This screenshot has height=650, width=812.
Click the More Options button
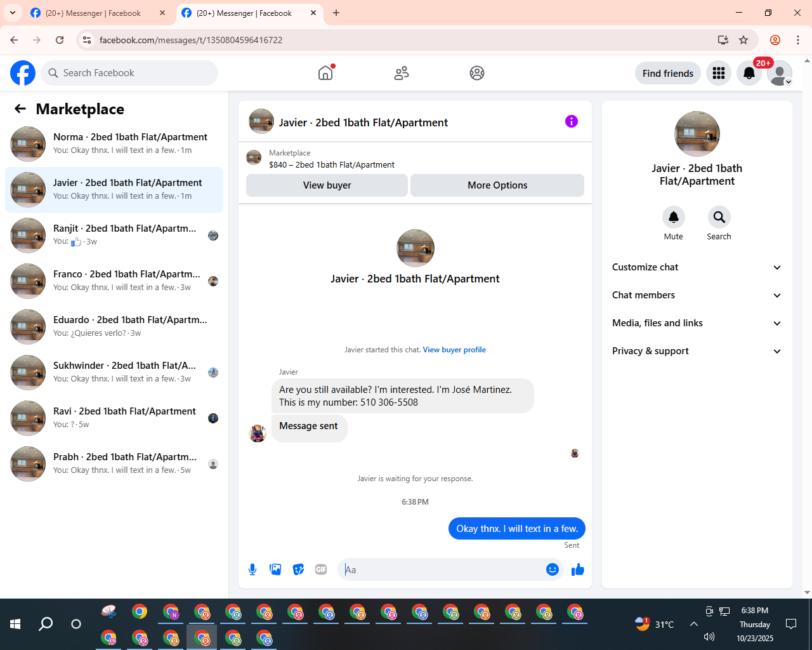click(497, 185)
